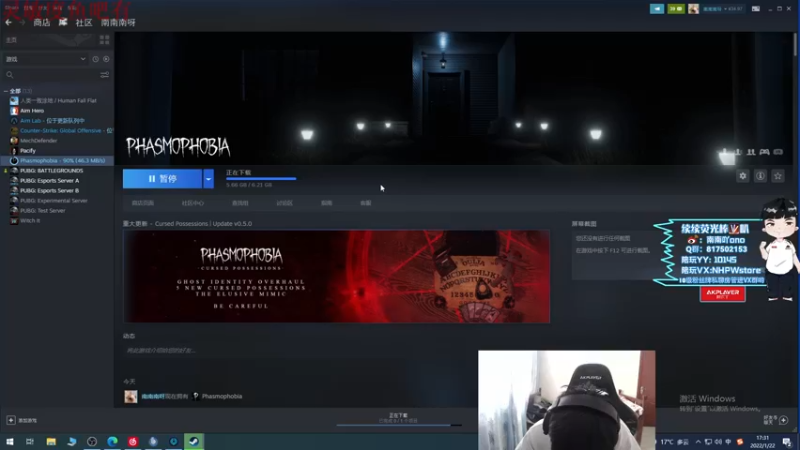Open the 社区中心 community hub link
The width and height of the screenshot is (800, 450).
pos(192,203)
